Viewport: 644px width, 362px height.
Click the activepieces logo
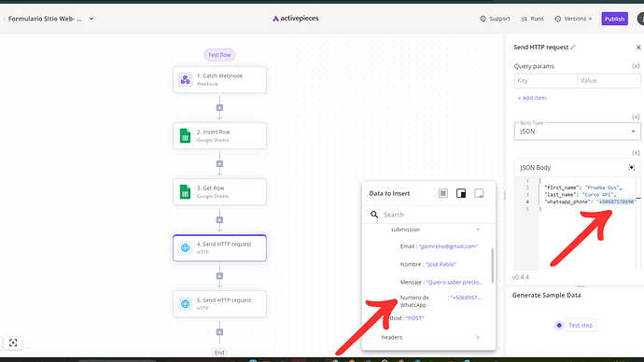[x=295, y=19]
